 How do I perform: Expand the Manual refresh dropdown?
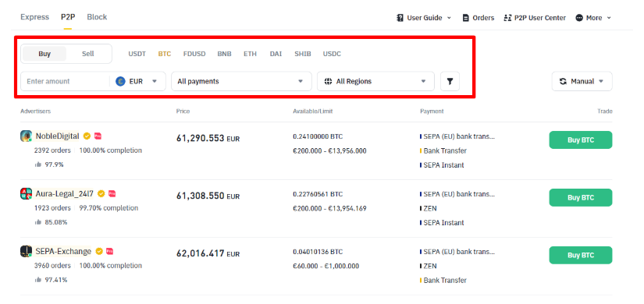coord(582,81)
